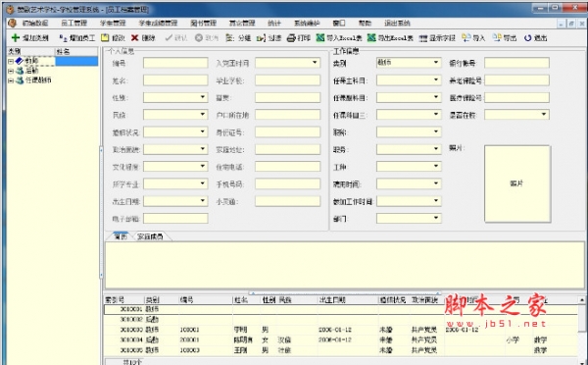Image resolution: width=588 pixels, height=365 pixels.
Task: Open the 部门 (department) dropdown
Action: coord(436,218)
